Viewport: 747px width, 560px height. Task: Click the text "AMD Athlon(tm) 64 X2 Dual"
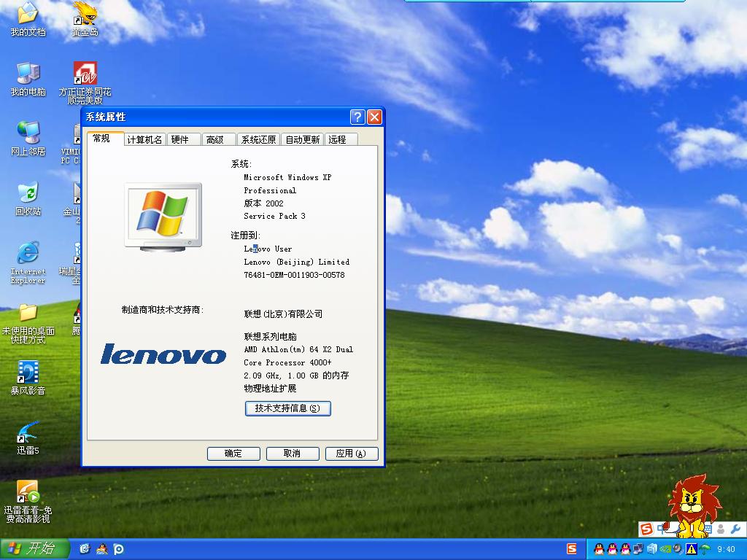(298, 349)
